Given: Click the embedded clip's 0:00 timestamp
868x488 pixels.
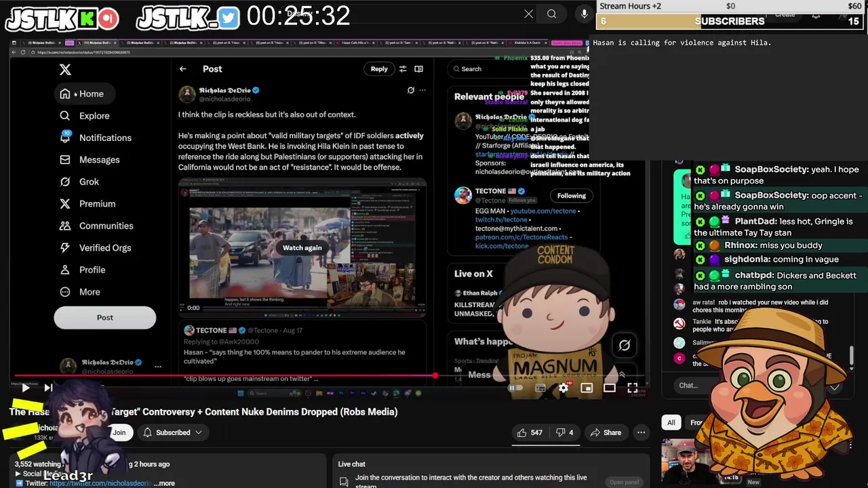Looking at the screenshot, I should (193, 308).
